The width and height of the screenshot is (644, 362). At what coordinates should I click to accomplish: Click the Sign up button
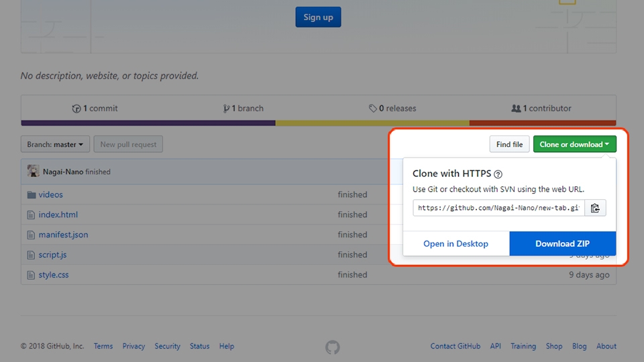coord(318,17)
